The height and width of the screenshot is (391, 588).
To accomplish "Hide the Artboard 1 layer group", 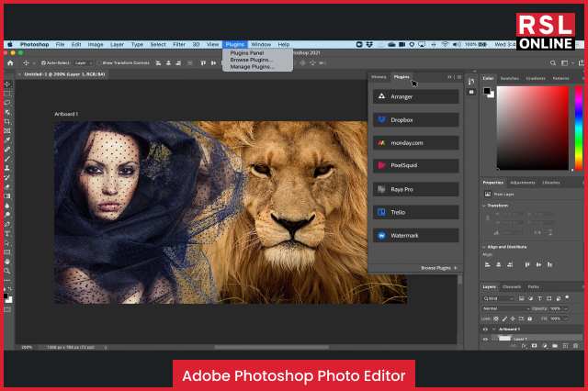I will point(485,330).
